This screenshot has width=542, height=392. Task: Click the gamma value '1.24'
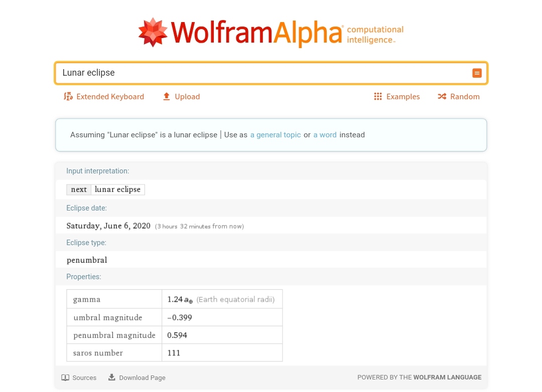pos(175,299)
